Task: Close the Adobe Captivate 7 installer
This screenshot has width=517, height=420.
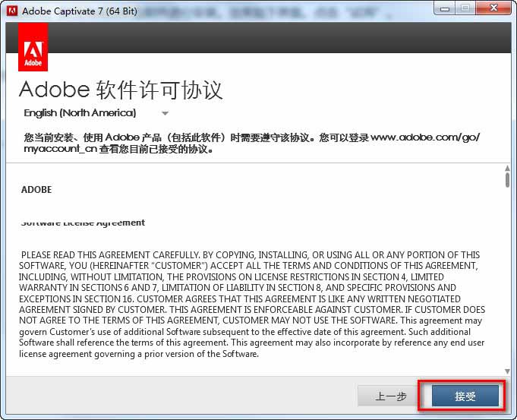Action: tap(493, 8)
